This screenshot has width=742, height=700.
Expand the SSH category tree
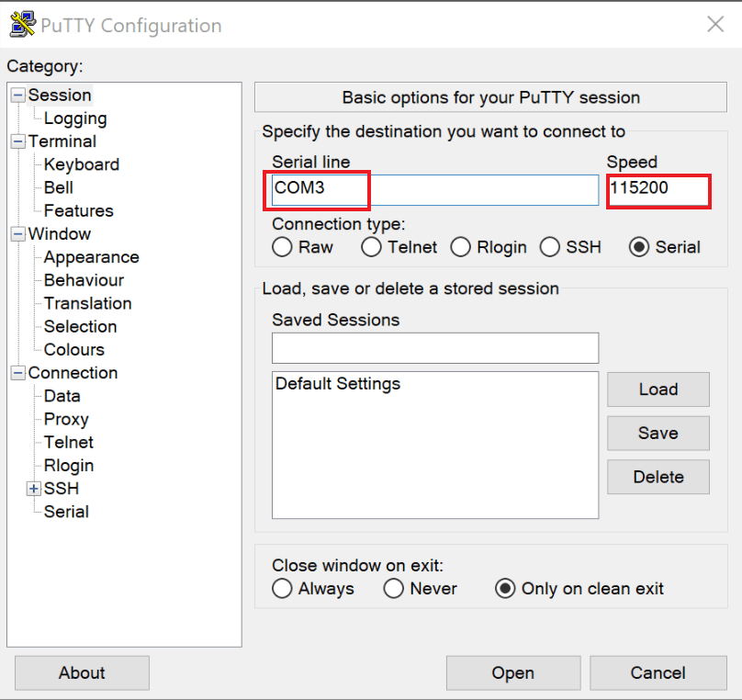pyautogui.click(x=33, y=488)
